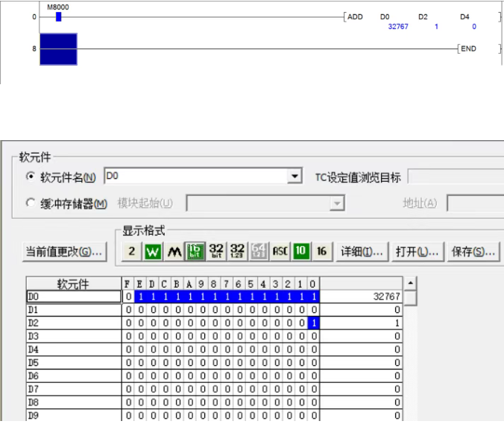Open the 软元件名 D0 dropdown list
This screenshot has height=424, width=504.
pyautogui.click(x=295, y=177)
